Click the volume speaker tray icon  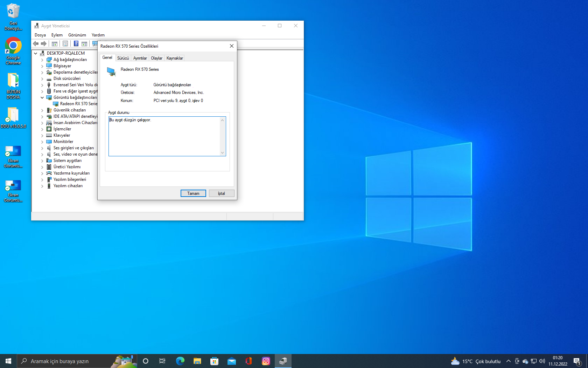pos(542,361)
